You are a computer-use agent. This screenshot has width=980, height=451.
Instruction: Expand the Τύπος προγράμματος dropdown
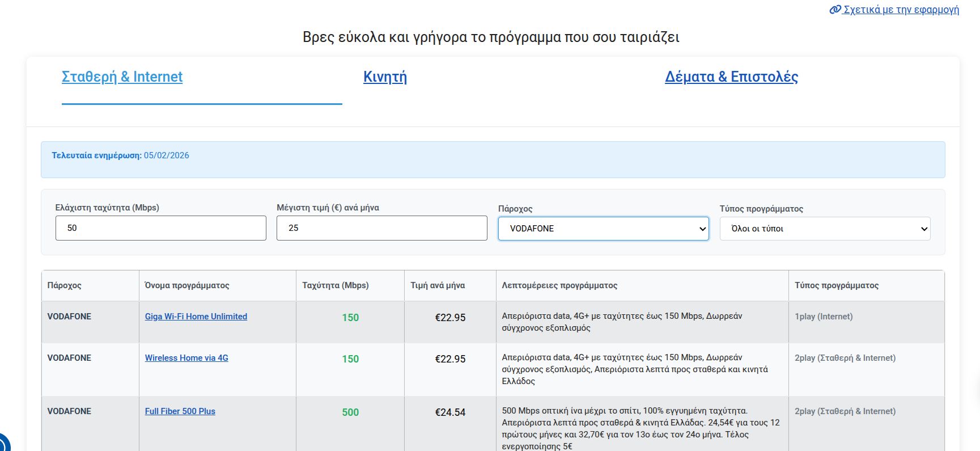[825, 229]
